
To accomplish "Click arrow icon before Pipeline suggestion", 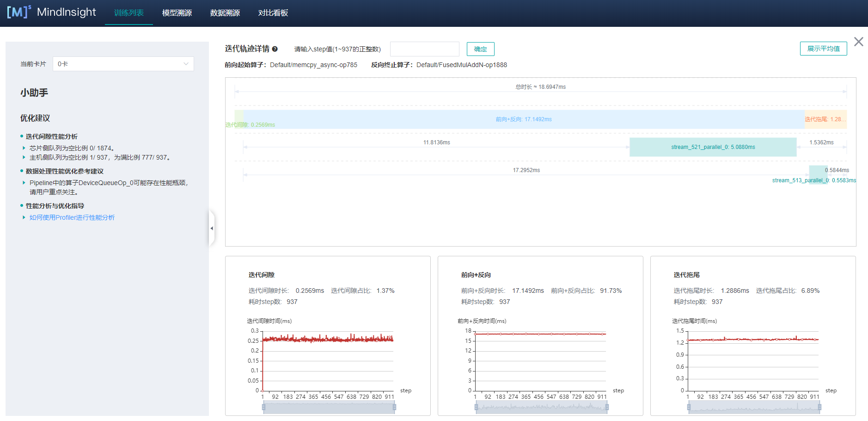I will [x=24, y=183].
